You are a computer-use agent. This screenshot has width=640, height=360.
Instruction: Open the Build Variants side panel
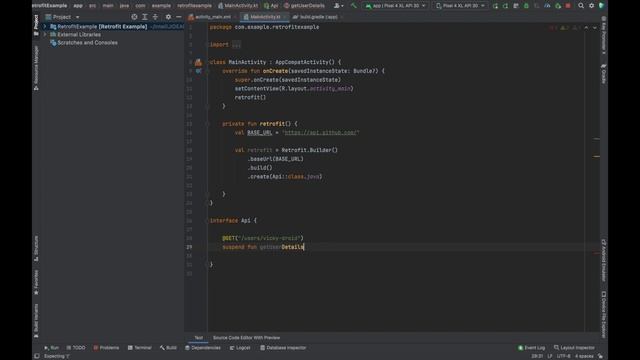[x=36, y=321]
